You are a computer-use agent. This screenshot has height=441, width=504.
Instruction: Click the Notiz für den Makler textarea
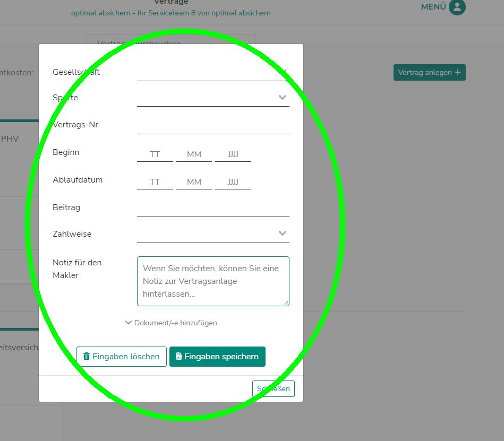click(x=213, y=281)
